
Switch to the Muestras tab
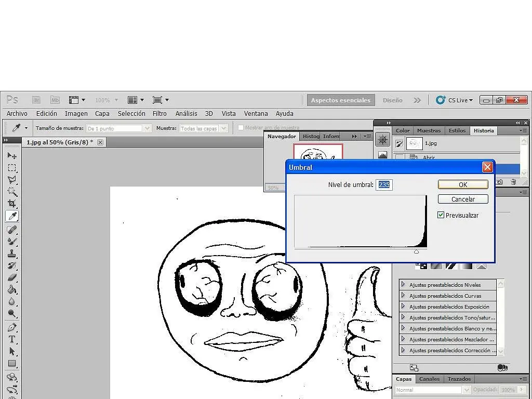(429, 130)
